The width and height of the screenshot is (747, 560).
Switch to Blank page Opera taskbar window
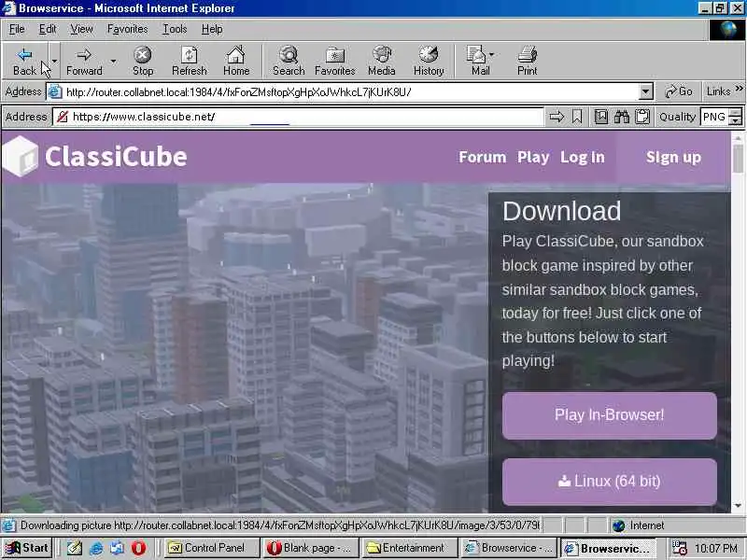[311, 548]
